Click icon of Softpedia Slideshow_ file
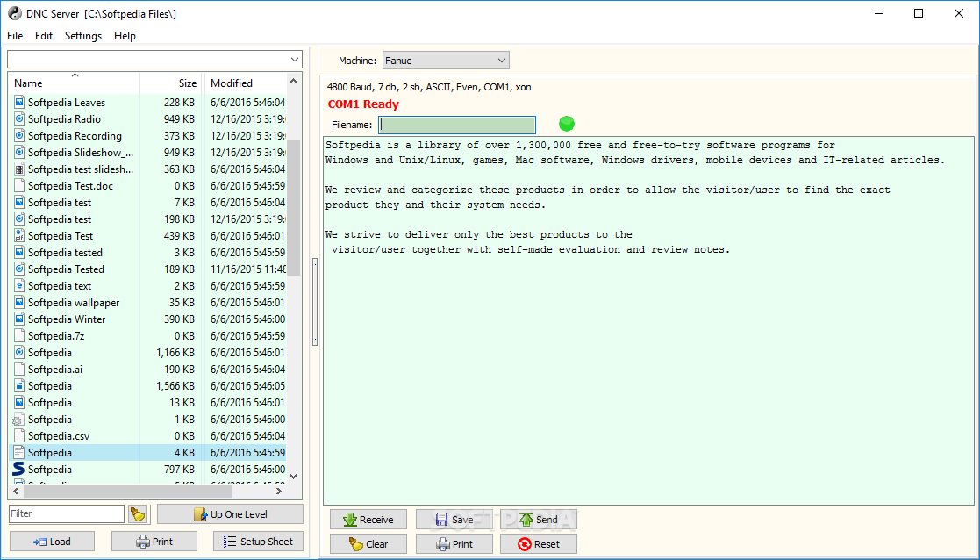Screen dimensions: 980x560 pyautogui.click(x=18, y=152)
